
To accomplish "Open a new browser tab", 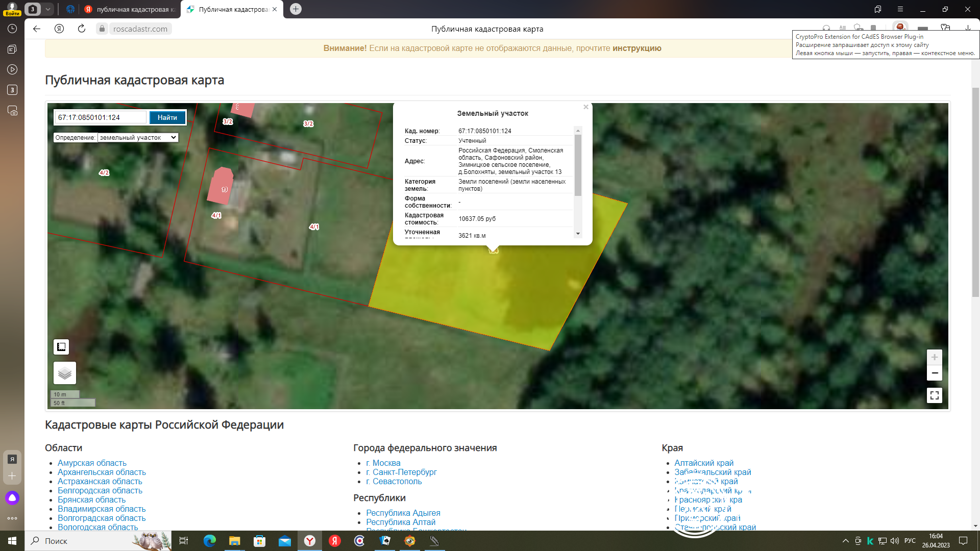I will (296, 9).
